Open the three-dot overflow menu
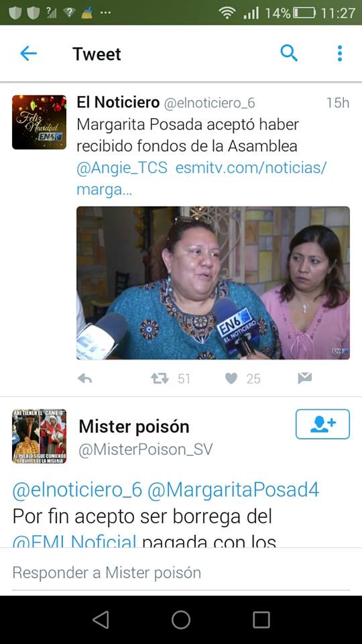The width and height of the screenshot is (362, 644). [339, 54]
